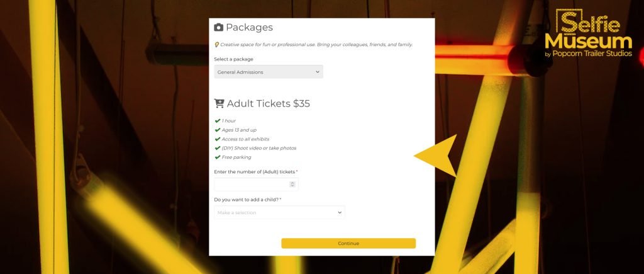Click the checkmark beside Shoot video or take photos
This screenshot has width=644, height=274.
(218, 148)
